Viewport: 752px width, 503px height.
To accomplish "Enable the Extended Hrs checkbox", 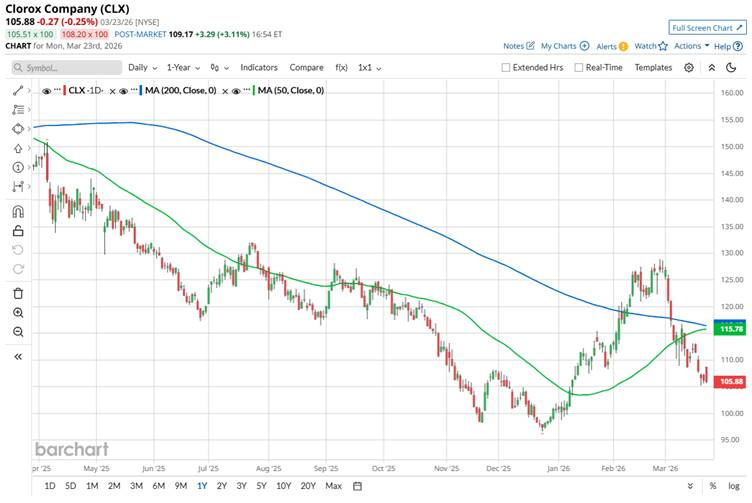I will tap(506, 67).
